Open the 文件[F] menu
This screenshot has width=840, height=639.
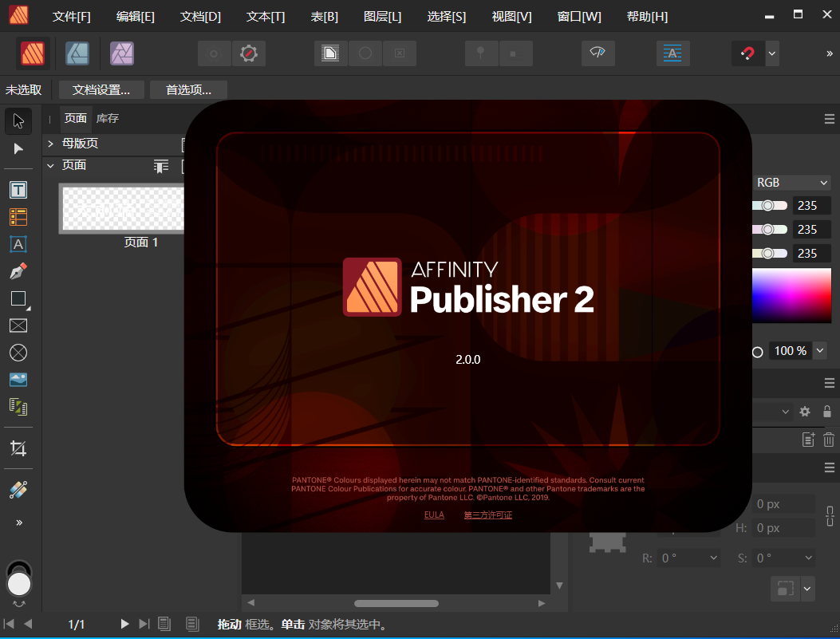click(71, 17)
